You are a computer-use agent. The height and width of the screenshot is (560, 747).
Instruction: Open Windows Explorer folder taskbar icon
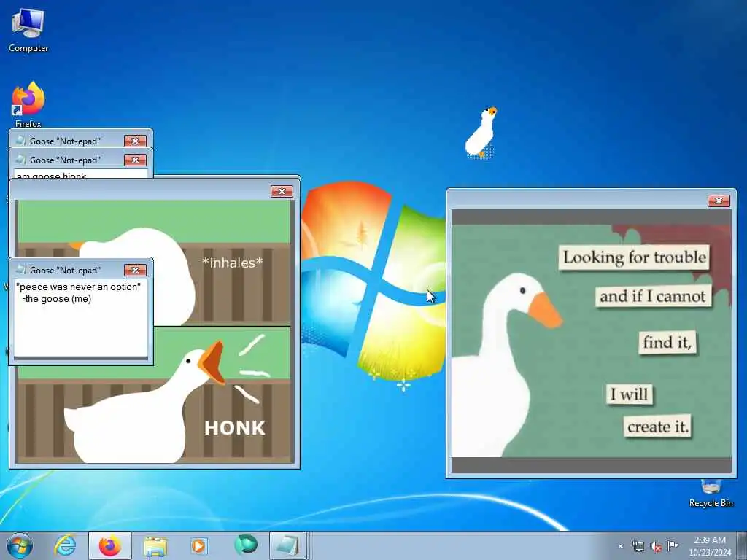[155, 546]
